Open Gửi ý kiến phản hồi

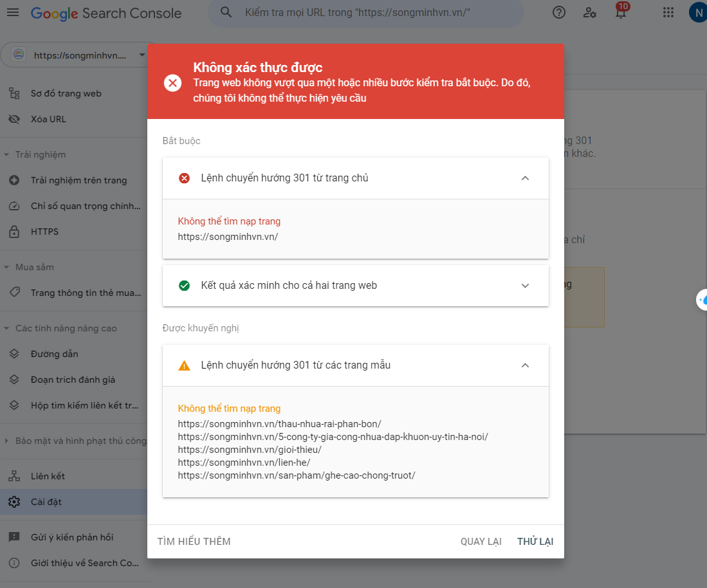pos(73,537)
